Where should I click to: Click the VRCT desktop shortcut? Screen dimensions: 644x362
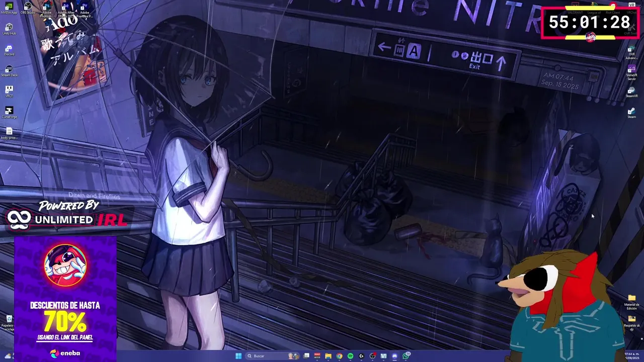[x=9, y=92]
